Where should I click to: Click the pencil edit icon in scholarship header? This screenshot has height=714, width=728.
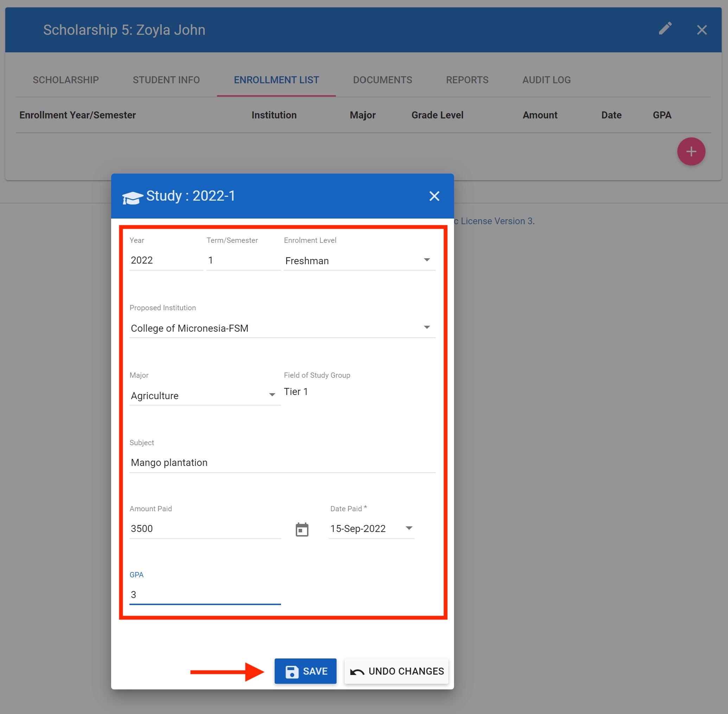(x=665, y=29)
